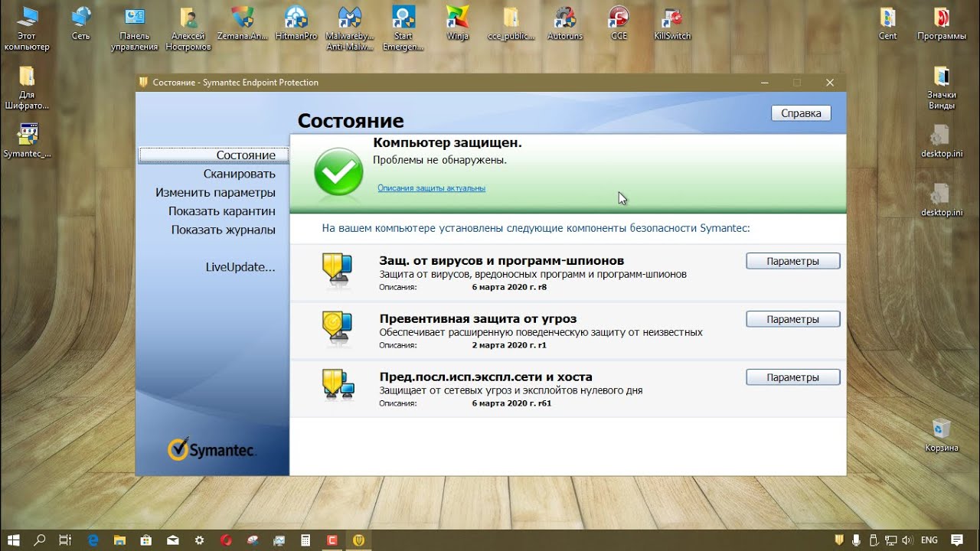This screenshot has width=980, height=551.
Task: Open Параметры for Пред.посл.исп.экспл.сети и хоста
Action: pos(793,377)
